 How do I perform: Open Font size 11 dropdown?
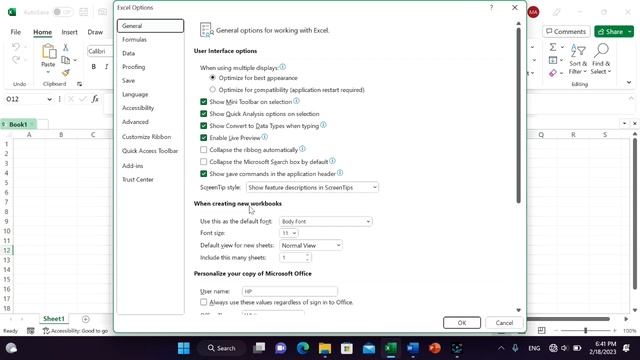pyautogui.click(x=289, y=233)
